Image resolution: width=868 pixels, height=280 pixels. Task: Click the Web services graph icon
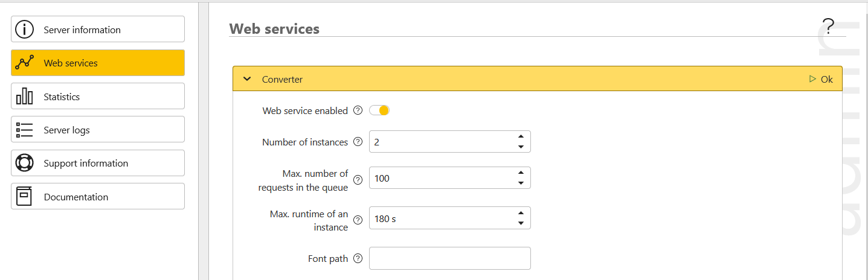(x=24, y=63)
